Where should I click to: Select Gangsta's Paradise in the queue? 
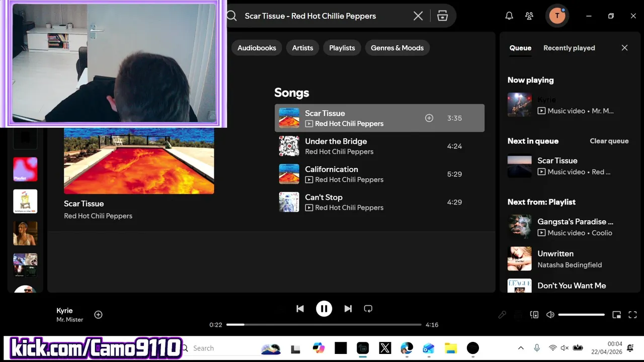(x=569, y=227)
